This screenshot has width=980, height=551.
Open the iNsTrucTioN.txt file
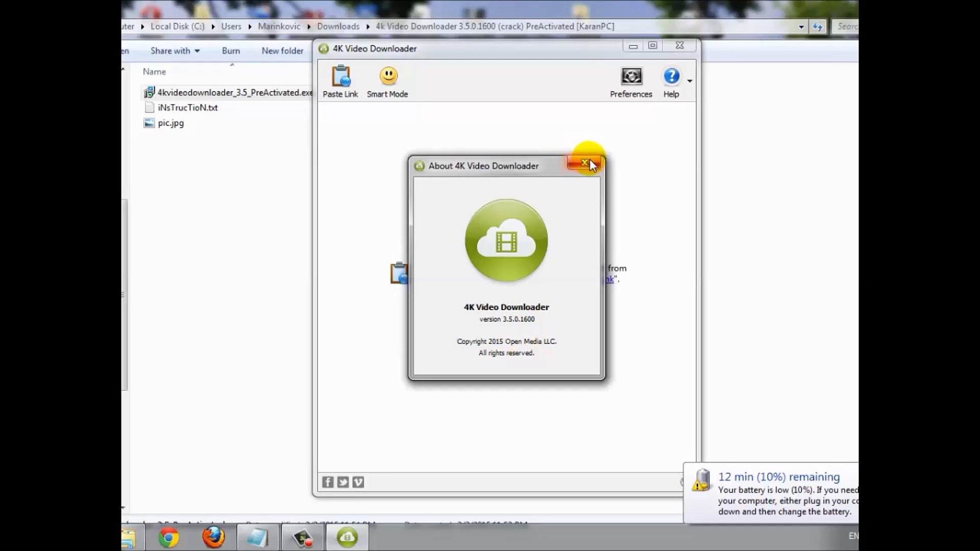pos(187,108)
